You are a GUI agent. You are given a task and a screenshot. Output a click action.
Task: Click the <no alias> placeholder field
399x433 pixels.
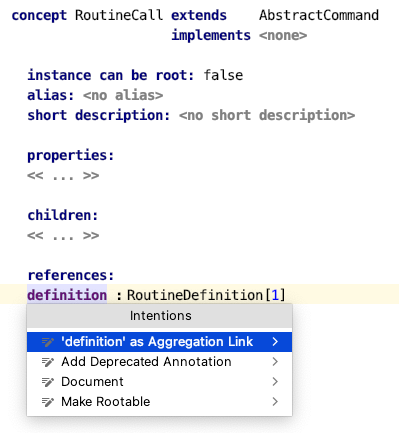click(x=123, y=95)
